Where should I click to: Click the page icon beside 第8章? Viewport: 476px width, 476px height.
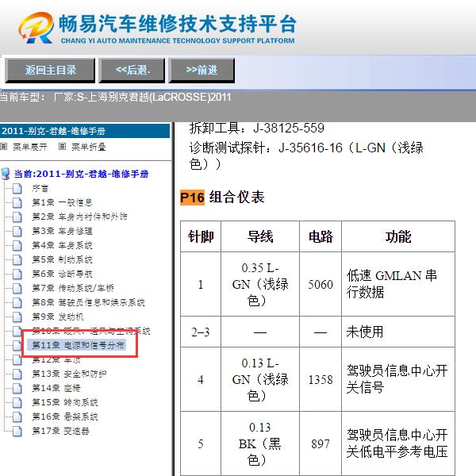coord(17,302)
